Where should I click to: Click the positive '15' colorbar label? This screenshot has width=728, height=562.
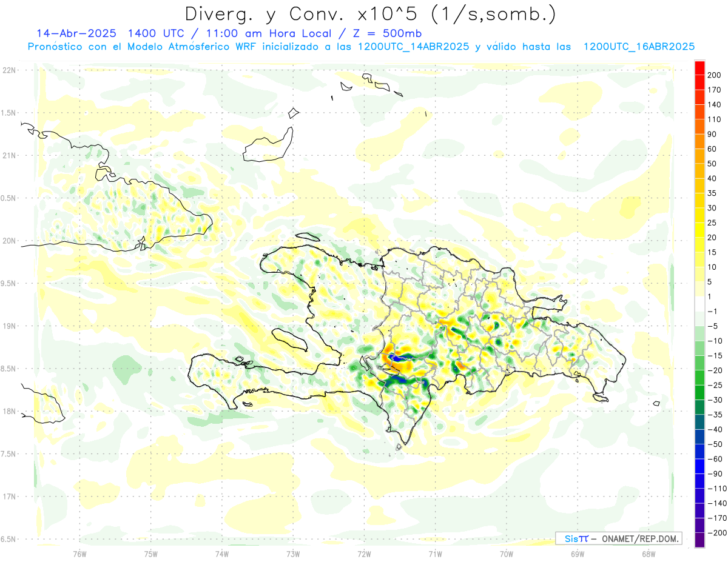point(712,252)
